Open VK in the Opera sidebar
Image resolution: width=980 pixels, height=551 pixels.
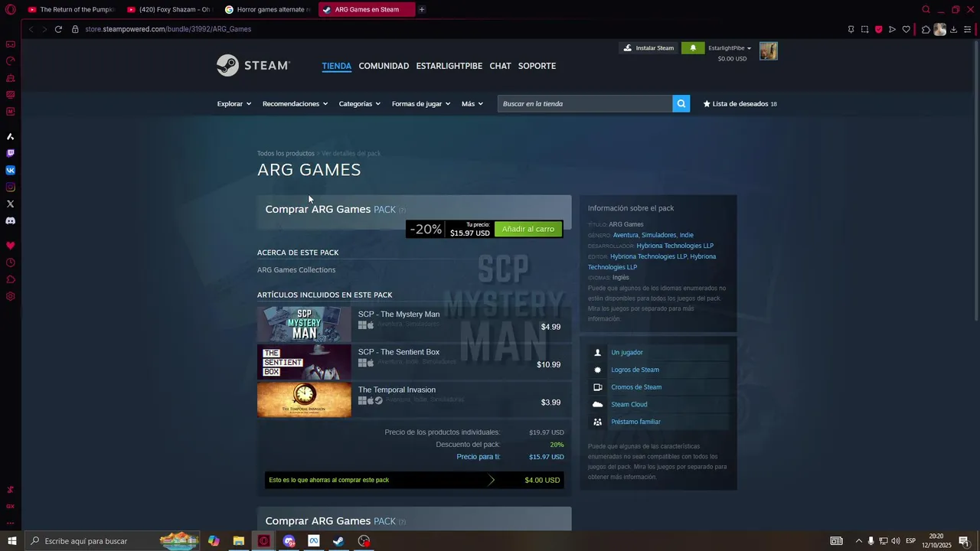(10, 170)
